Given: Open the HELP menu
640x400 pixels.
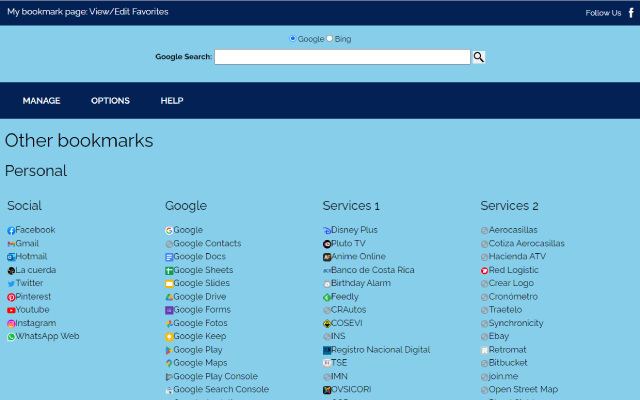Looking at the screenshot, I should point(172,101).
